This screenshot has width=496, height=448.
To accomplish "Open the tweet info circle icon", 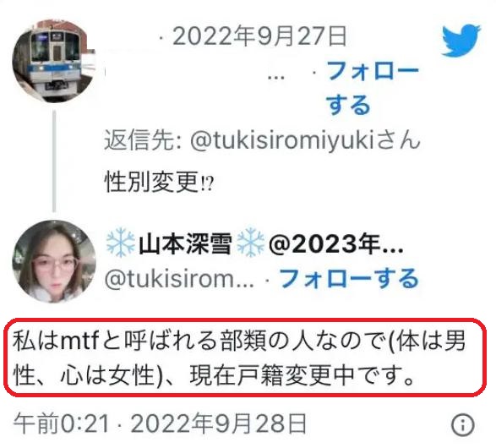I will [x=463, y=424].
